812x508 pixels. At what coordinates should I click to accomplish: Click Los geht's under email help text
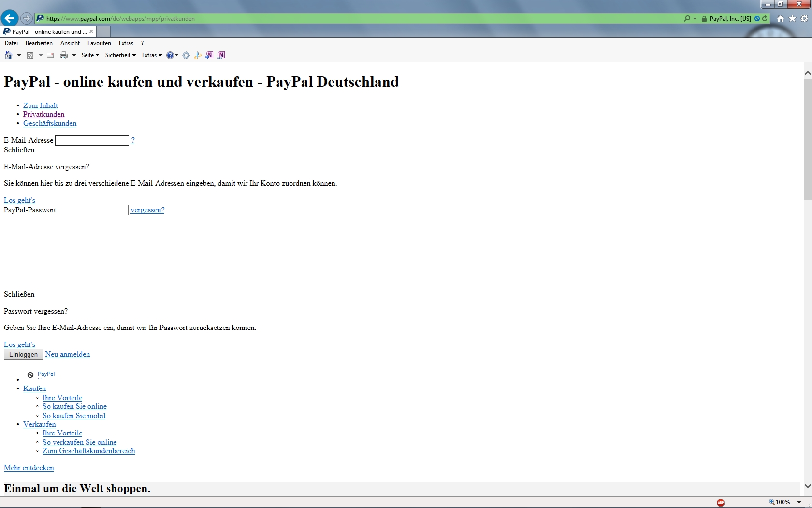click(x=19, y=200)
